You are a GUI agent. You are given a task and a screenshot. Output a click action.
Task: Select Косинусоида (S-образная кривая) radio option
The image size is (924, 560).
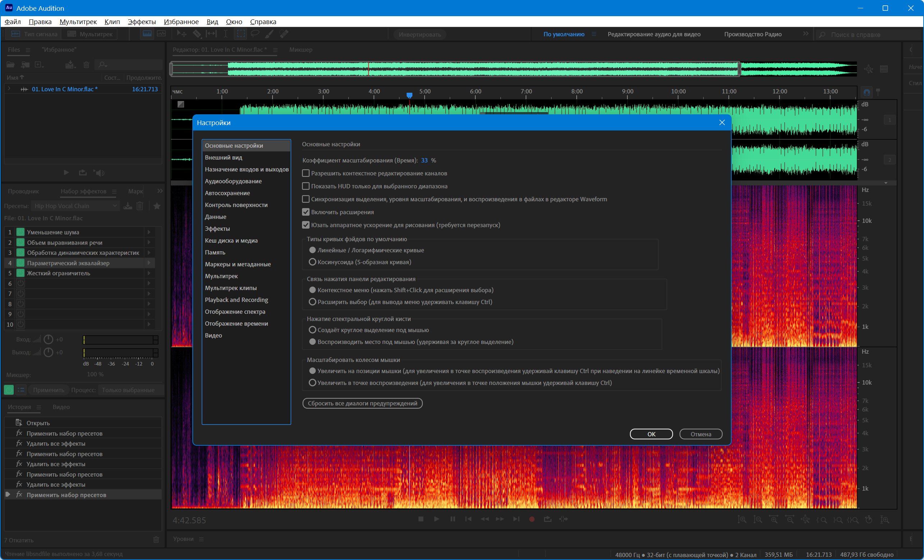(312, 262)
